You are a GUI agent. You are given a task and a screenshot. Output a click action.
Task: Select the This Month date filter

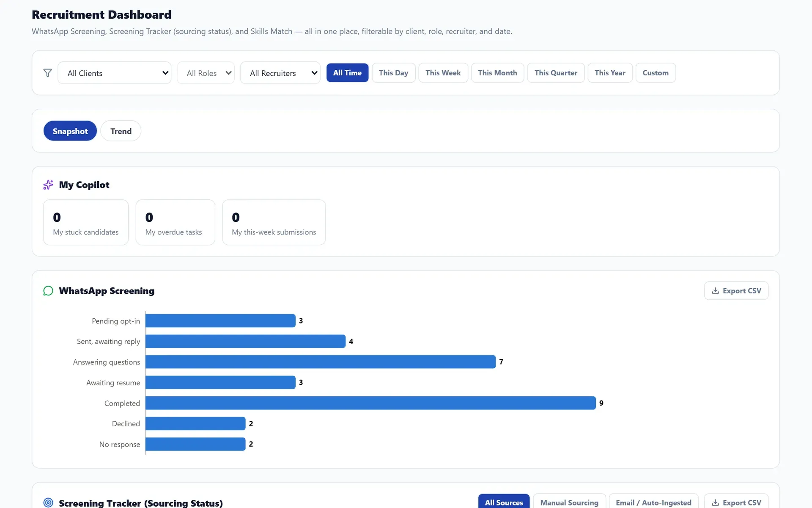point(497,73)
